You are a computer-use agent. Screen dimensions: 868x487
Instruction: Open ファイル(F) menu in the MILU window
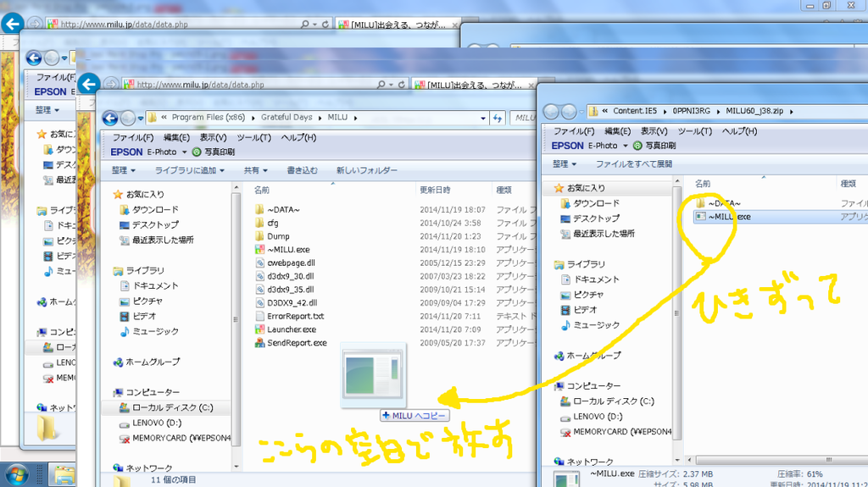tap(133, 137)
